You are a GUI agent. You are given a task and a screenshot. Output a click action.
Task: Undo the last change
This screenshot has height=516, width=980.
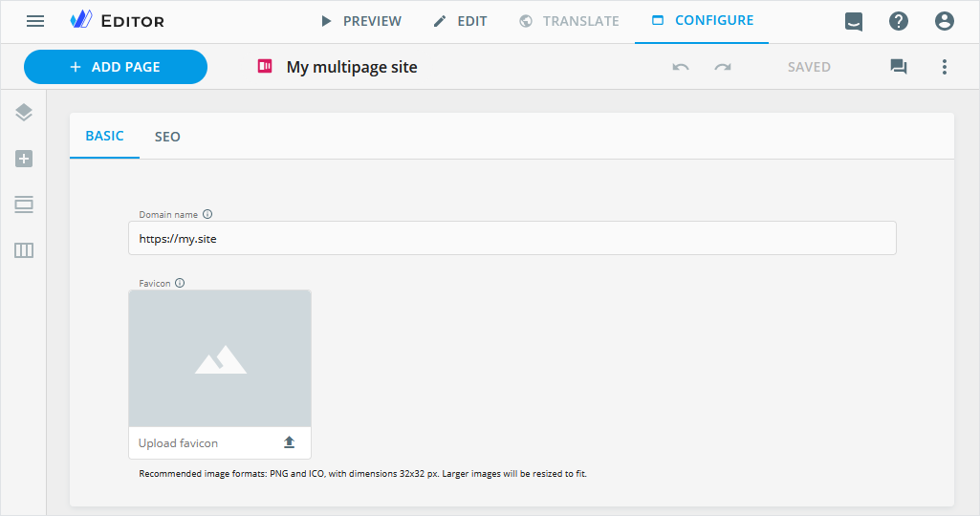pos(681,67)
